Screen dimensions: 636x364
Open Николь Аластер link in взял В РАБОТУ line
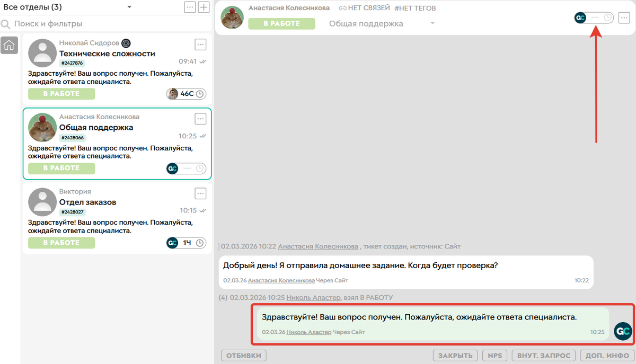pos(314,298)
